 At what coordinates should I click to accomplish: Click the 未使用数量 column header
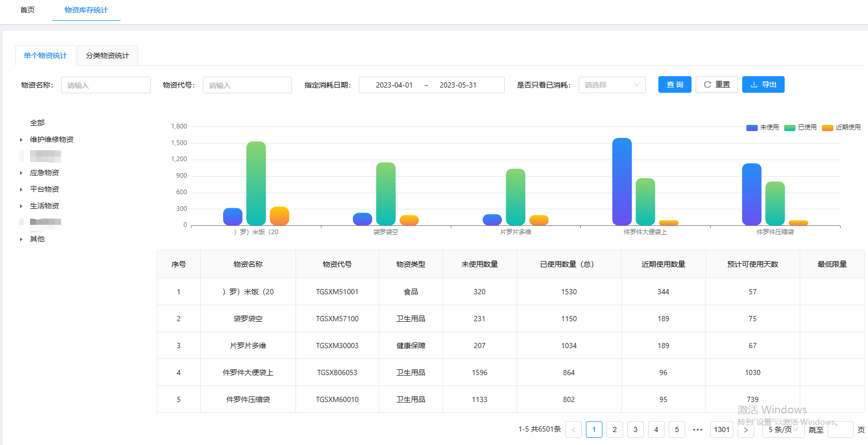pos(480,264)
